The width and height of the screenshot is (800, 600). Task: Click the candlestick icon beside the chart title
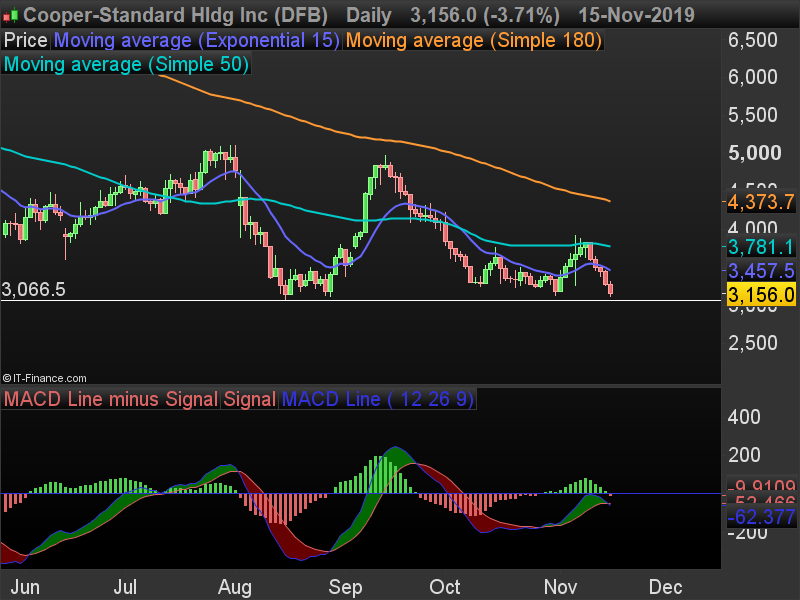(10, 15)
